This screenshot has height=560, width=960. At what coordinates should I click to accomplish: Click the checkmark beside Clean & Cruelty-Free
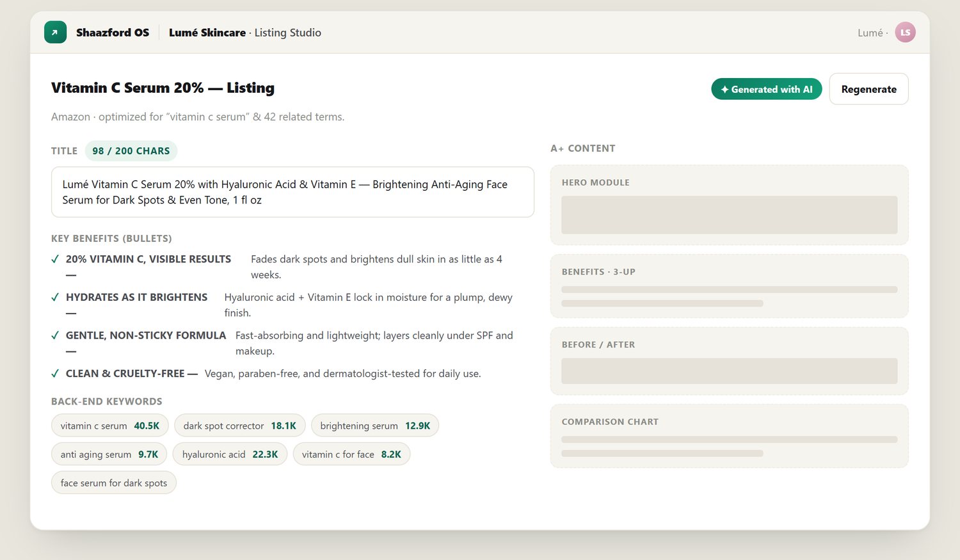coord(55,374)
